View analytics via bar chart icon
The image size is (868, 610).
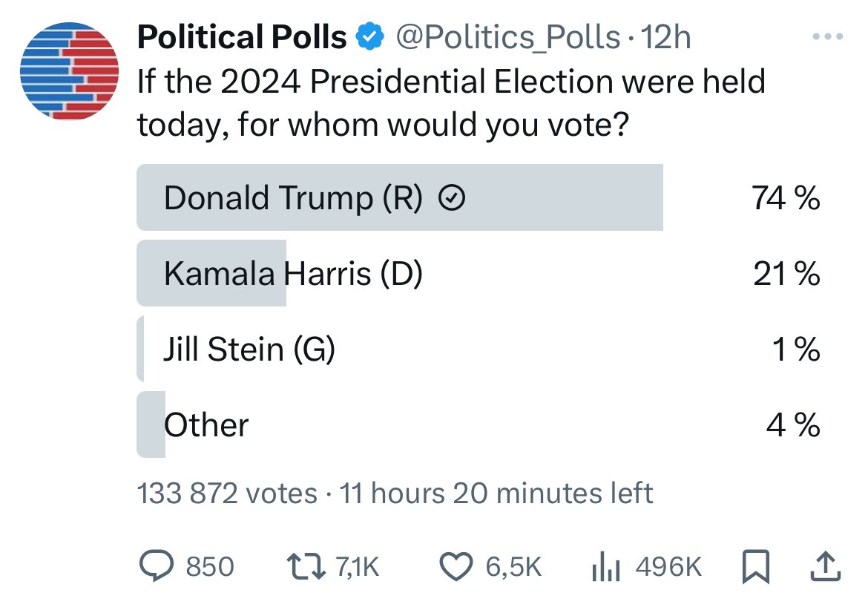point(605,567)
